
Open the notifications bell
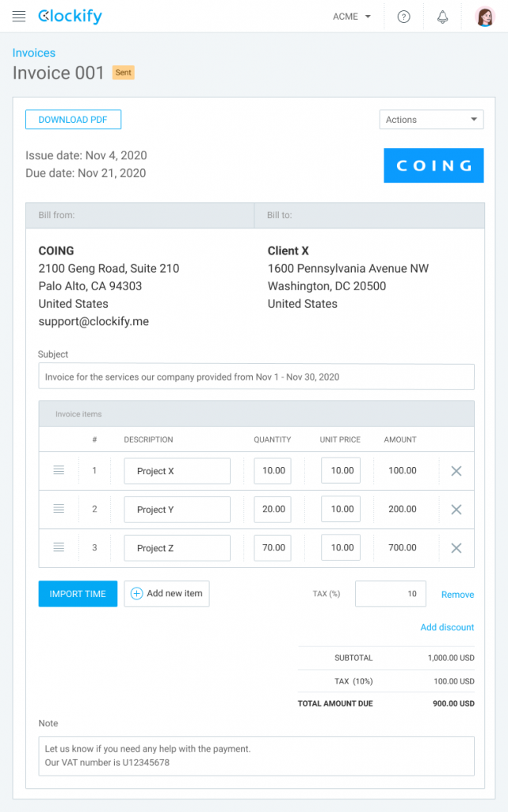coord(442,17)
